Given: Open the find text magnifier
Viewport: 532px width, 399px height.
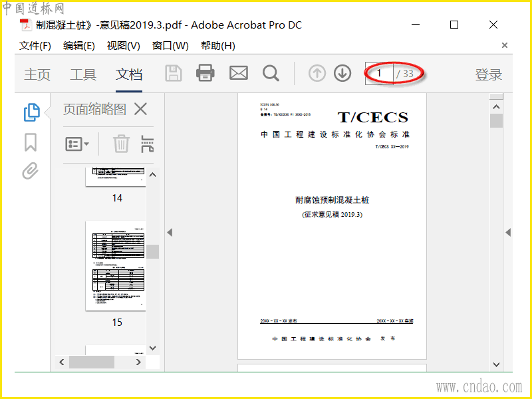Looking at the screenshot, I should point(271,73).
